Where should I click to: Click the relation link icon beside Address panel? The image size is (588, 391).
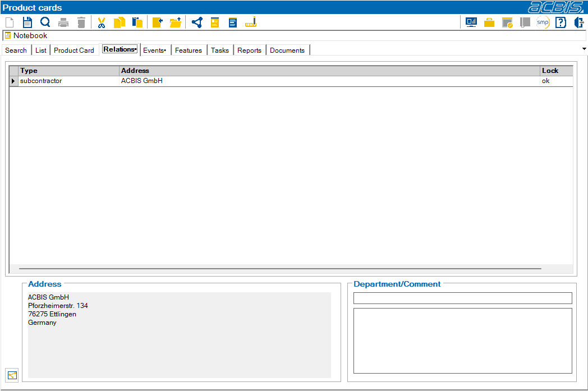[x=12, y=375]
